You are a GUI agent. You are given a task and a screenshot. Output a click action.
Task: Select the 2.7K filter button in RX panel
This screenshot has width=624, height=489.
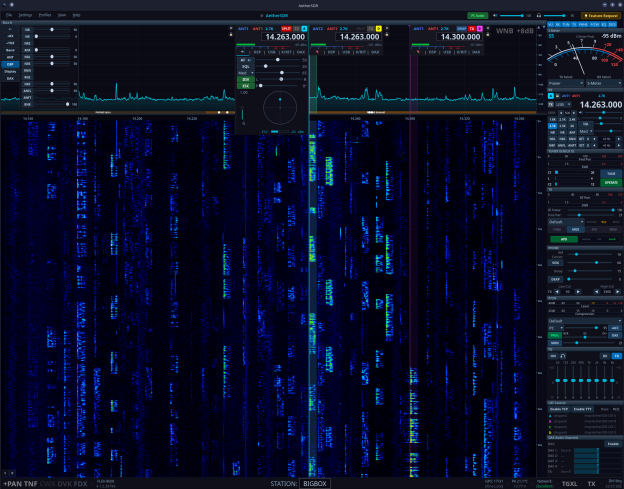pos(552,126)
